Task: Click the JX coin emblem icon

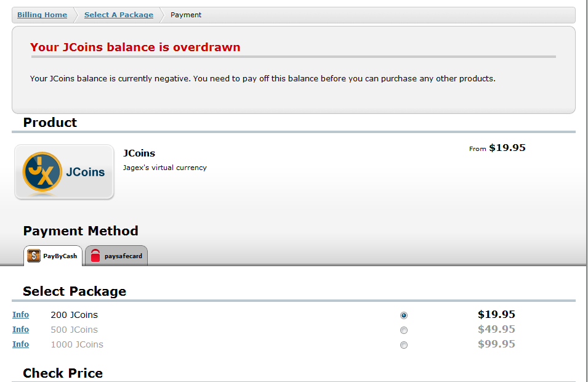Action: tap(42, 171)
